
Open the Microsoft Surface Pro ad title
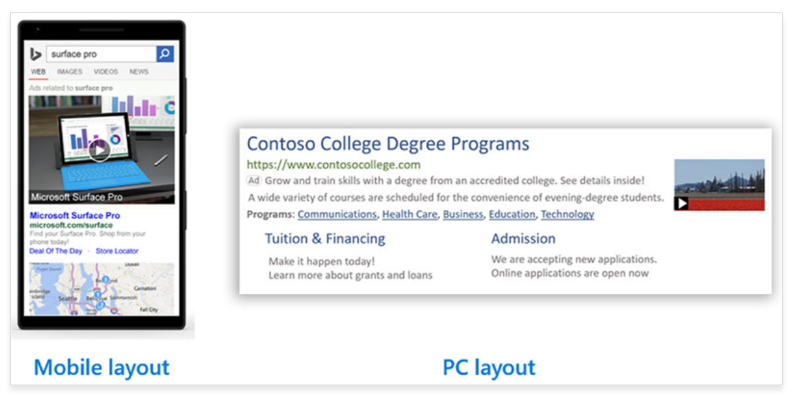coord(75,215)
